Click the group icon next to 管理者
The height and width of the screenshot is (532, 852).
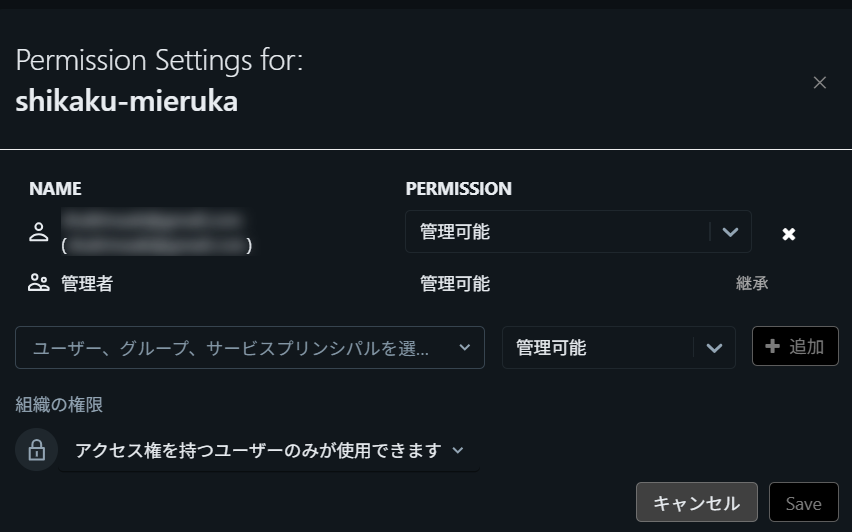point(38,283)
